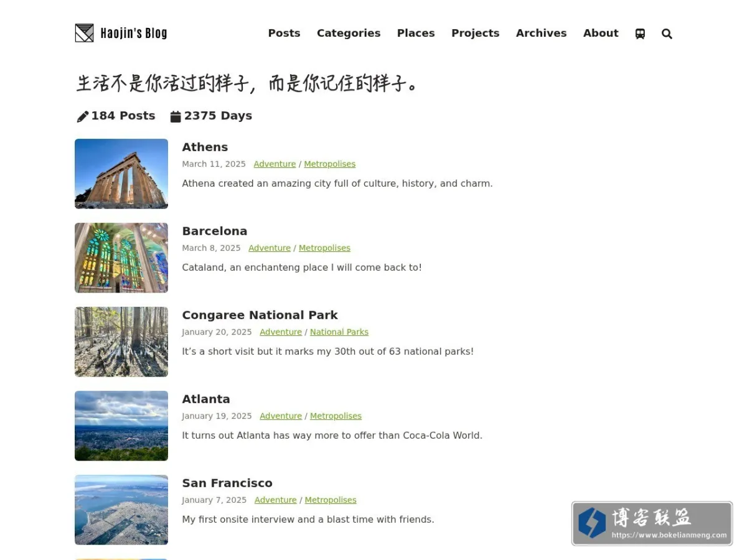
Task: Open the Atlanta post title
Action: tap(206, 399)
